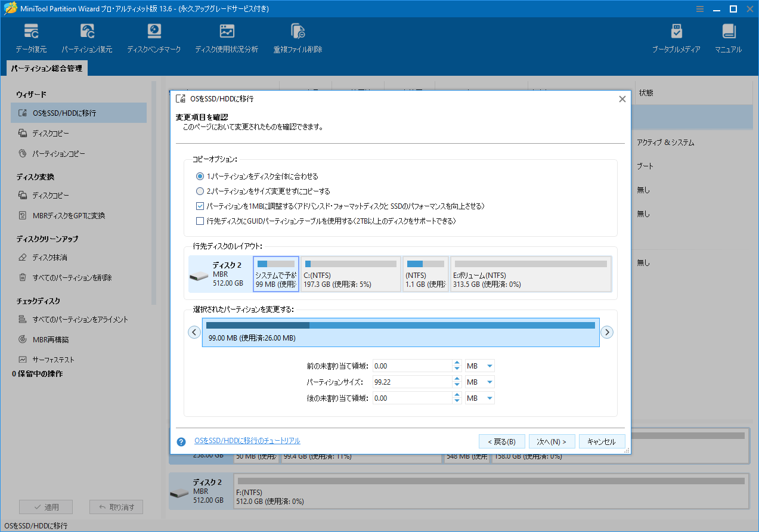Click the right arrow to select next partition
The image size is (759, 532).
click(607, 332)
